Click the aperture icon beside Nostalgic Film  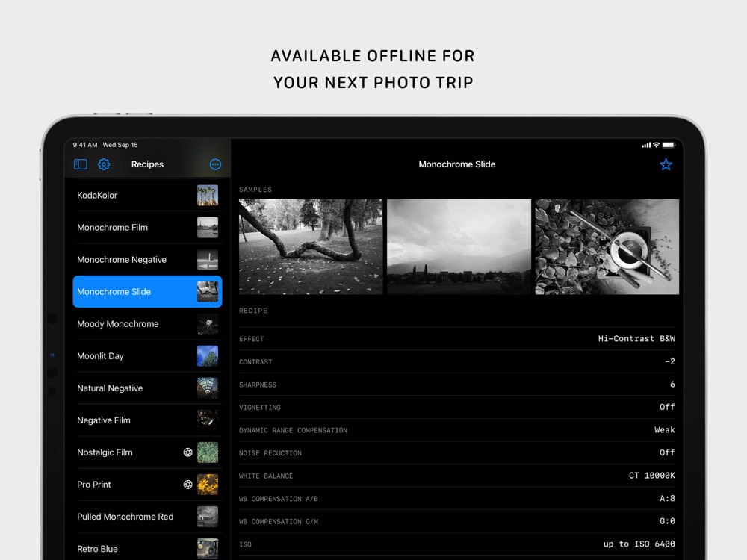click(187, 452)
